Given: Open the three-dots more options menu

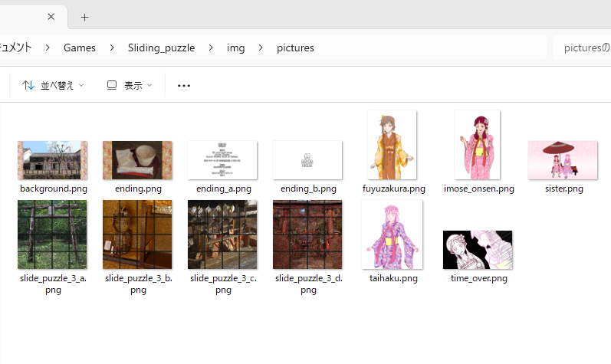Looking at the screenshot, I should click(x=184, y=85).
